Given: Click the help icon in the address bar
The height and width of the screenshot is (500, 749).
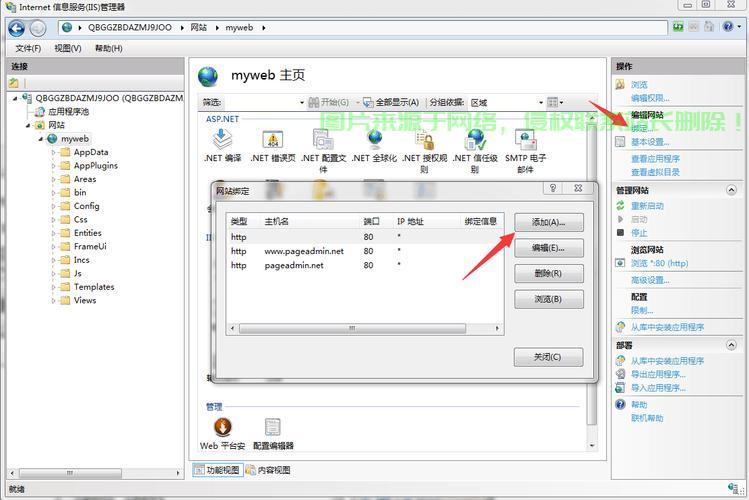Looking at the screenshot, I should point(728,27).
